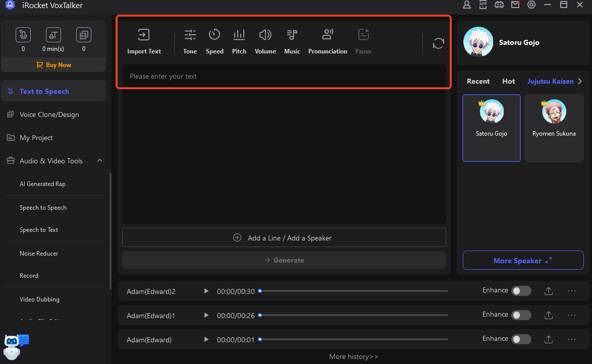Open Text to Speech
The height and width of the screenshot is (364, 592).
[53, 91]
